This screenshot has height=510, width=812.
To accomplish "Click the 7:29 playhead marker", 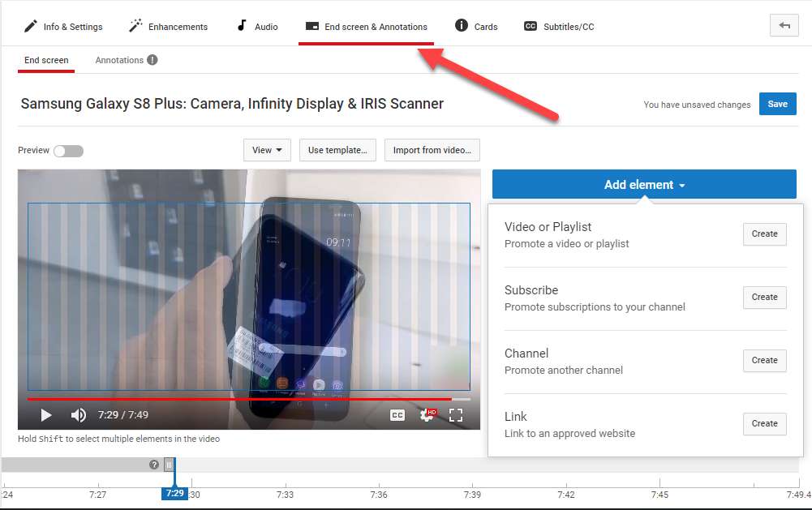I will click(174, 494).
